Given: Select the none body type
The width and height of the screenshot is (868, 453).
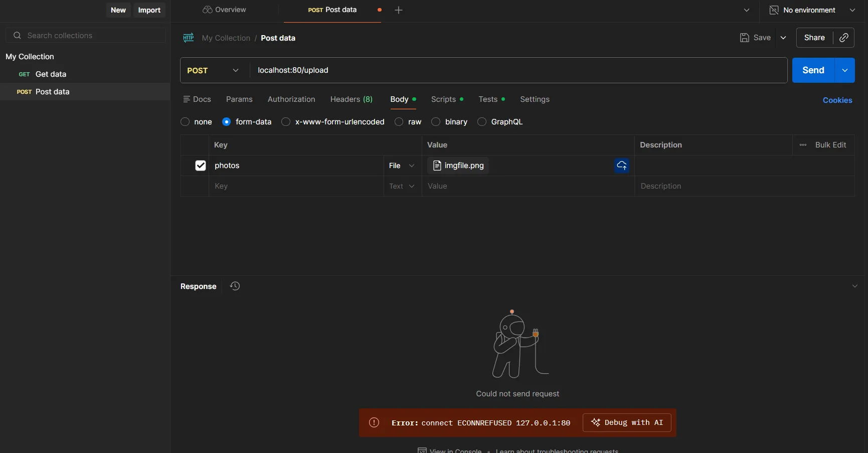Looking at the screenshot, I should (185, 122).
